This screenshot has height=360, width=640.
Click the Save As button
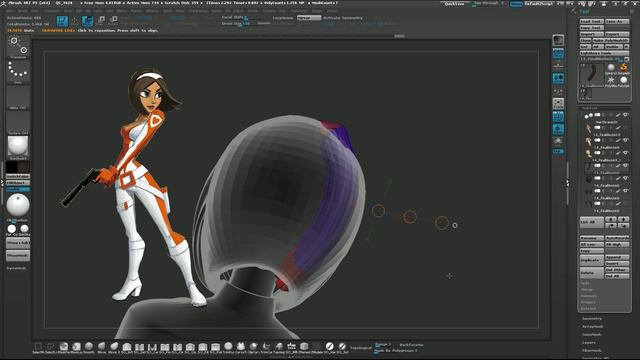617,21
